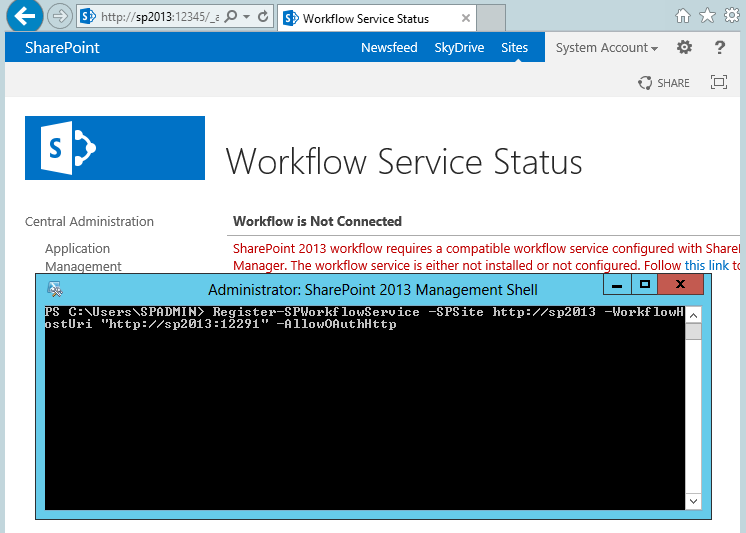746x533 pixels.
Task: Close the Workflow Service Status tab
Action: click(x=466, y=18)
